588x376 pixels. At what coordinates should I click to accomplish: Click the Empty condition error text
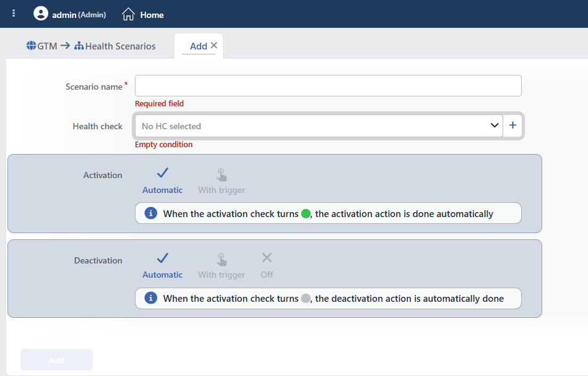point(163,144)
